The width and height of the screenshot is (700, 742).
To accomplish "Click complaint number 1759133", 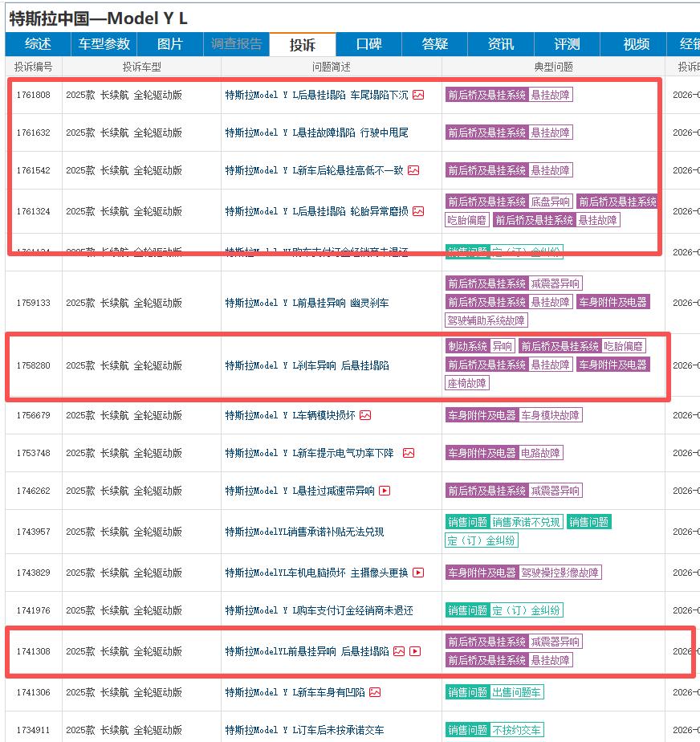I will pyautogui.click(x=33, y=303).
